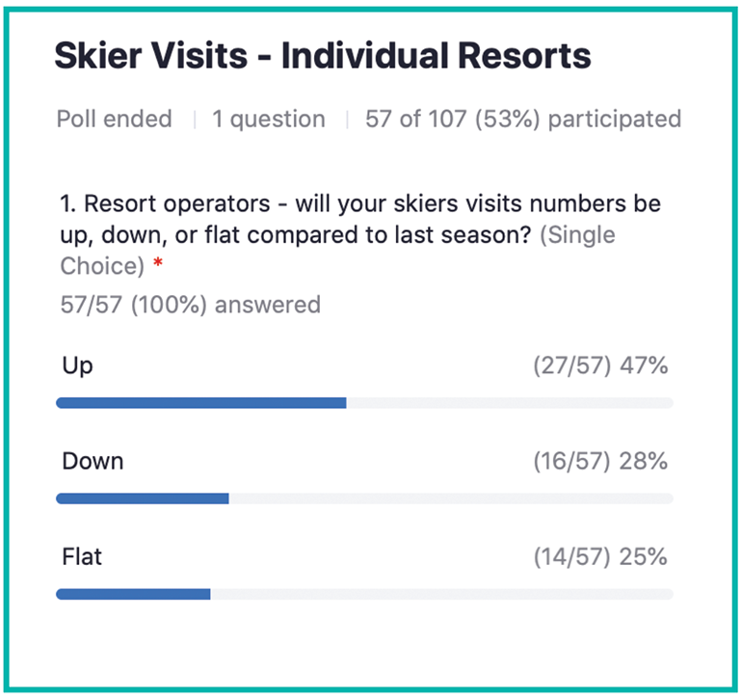The height and width of the screenshot is (700, 742).
Task: Select the 'Up' answer option
Action: (78, 366)
